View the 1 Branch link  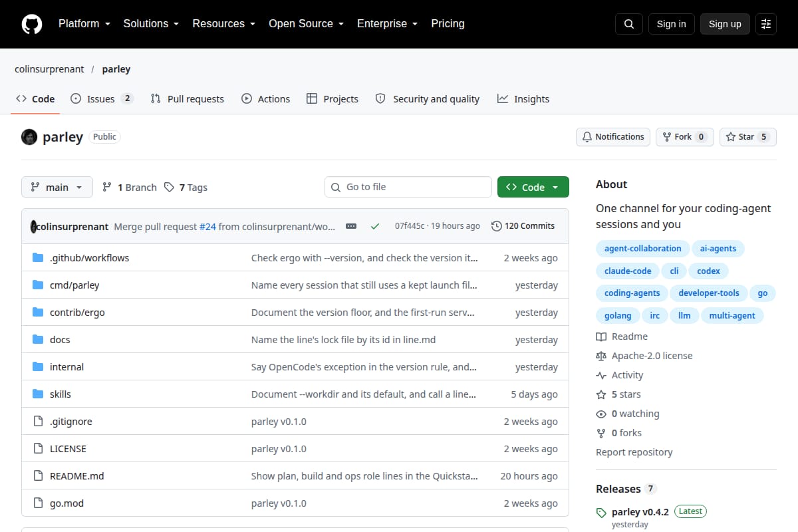[129, 188]
